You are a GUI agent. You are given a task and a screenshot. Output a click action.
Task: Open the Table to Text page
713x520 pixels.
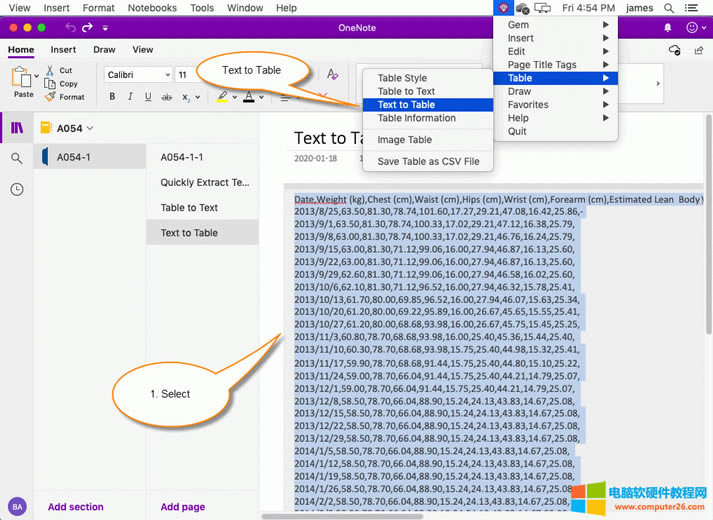202,208
